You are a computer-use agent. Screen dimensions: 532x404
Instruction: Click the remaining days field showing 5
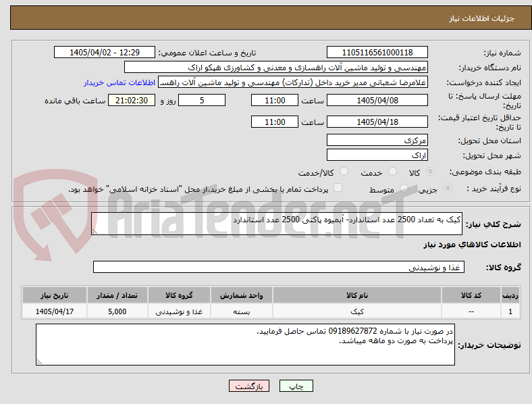[202, 100]
